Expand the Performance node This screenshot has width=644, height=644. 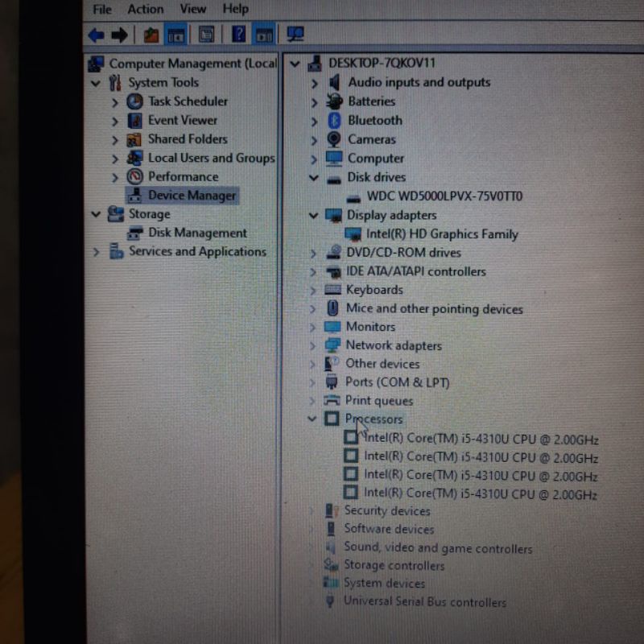point(115,177)
